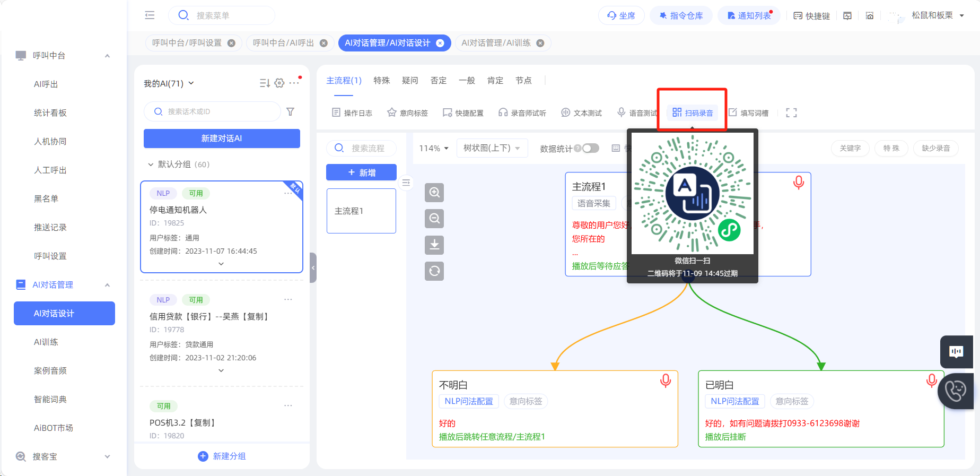980x476 pixels.
Task: Click the sort list icon beside 我的AI
Action: point(265,83)
